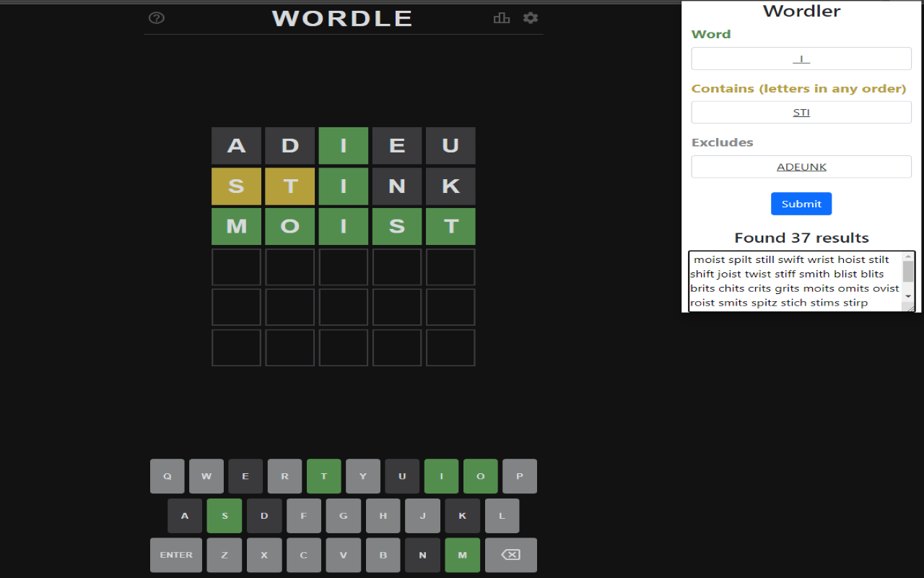Tap the A key on keyboard

coord(185,516)
